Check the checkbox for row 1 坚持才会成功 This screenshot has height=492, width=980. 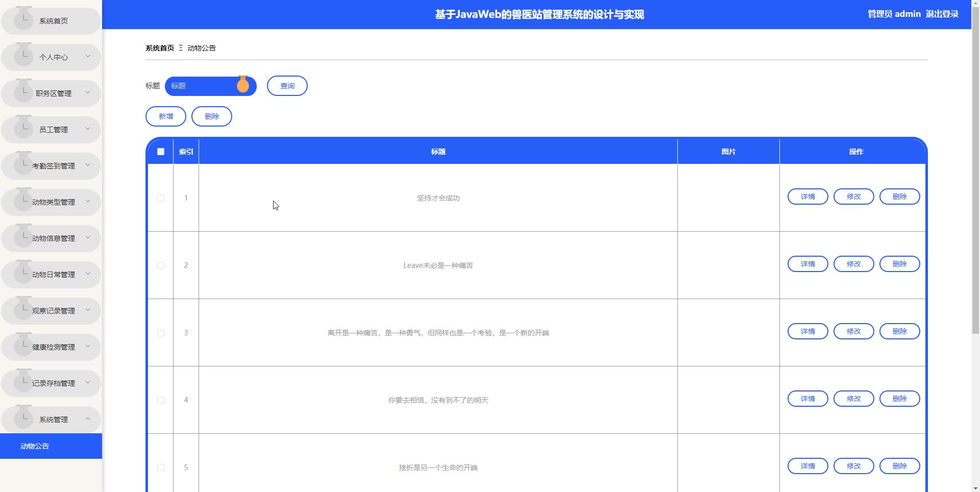tap(161, 198)
